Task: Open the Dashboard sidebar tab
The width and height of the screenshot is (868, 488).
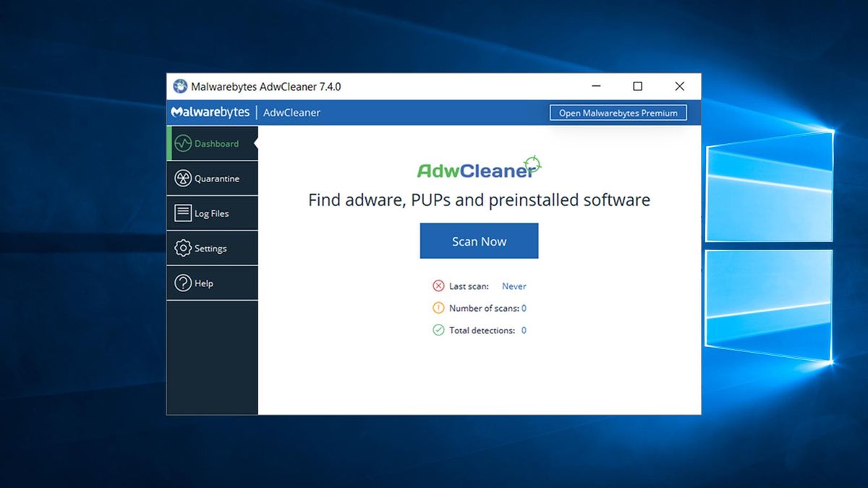Action: click(213, 143)
